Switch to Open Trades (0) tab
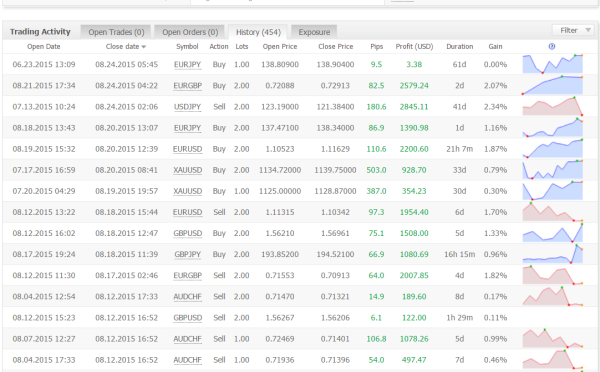600x372 pixels. pos(116,32)
